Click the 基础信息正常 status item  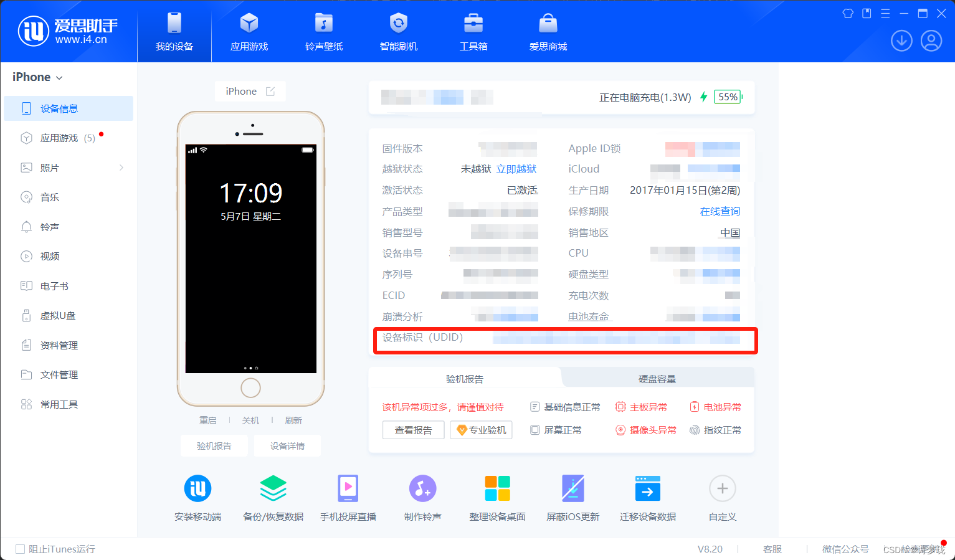[566, 407]
